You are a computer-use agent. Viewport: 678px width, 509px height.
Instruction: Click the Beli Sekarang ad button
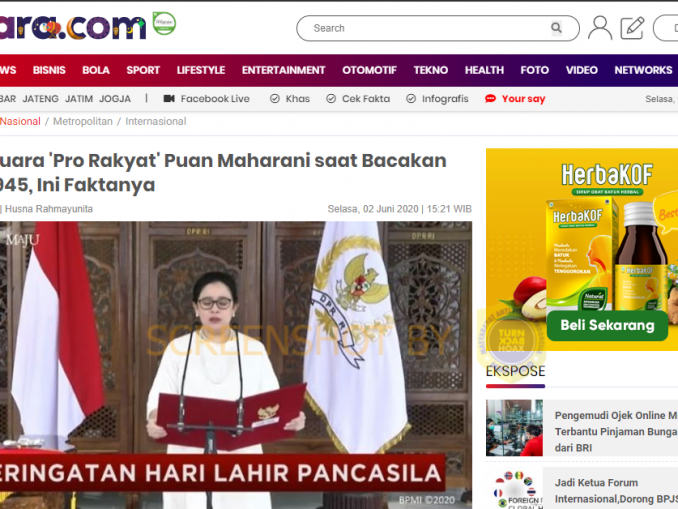click(x=607, y=325)
